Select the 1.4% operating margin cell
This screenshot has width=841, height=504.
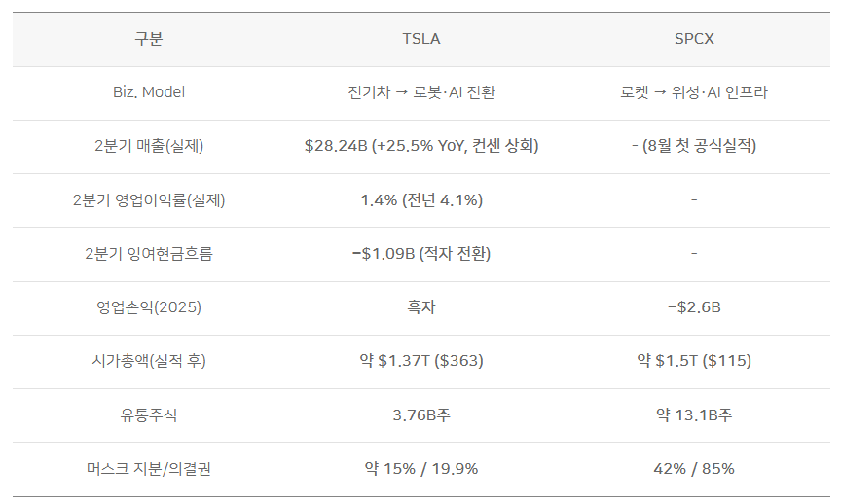421,200
